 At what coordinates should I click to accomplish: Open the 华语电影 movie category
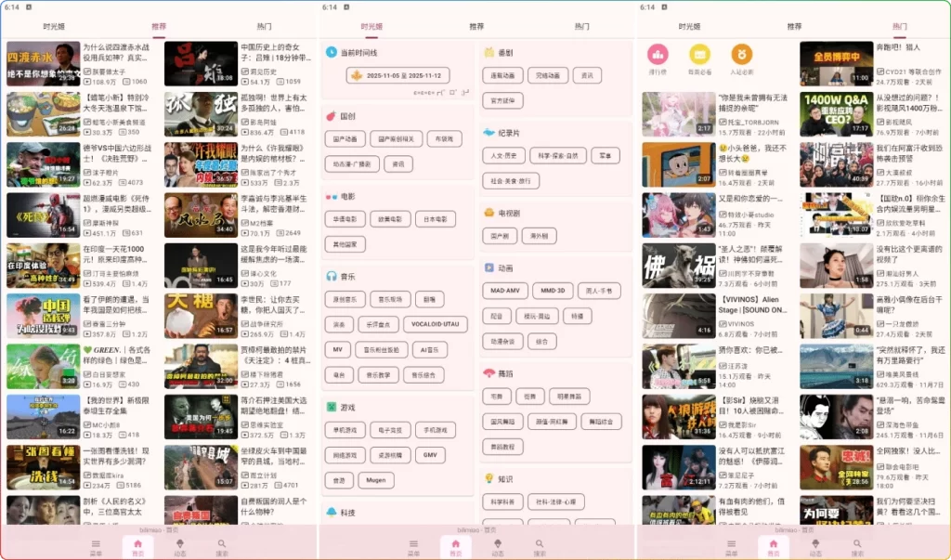tap(345, 219)
